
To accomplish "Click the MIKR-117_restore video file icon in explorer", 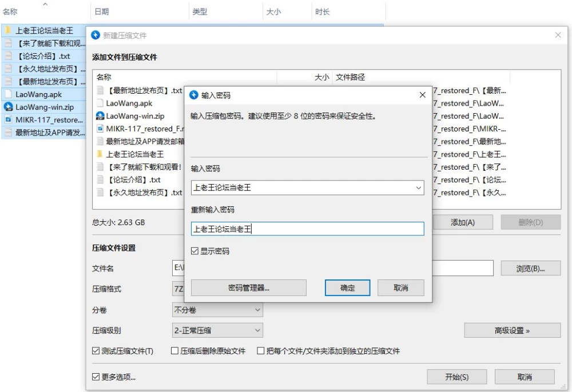I will coord(8,119).
